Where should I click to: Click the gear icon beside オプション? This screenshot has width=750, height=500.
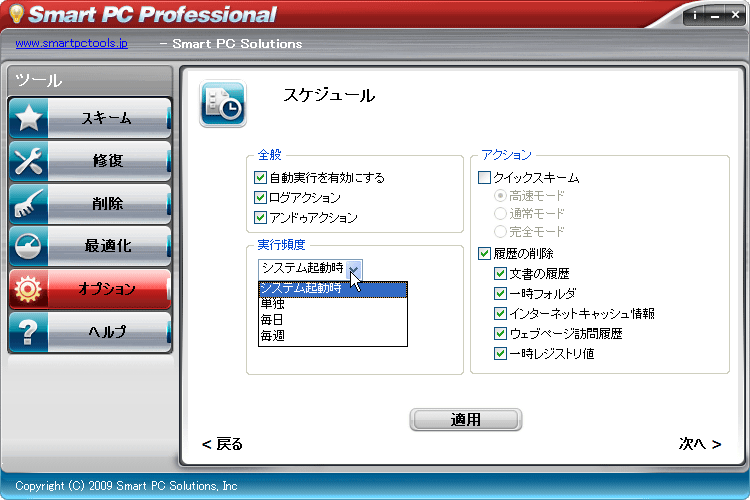tap(28, 289)
